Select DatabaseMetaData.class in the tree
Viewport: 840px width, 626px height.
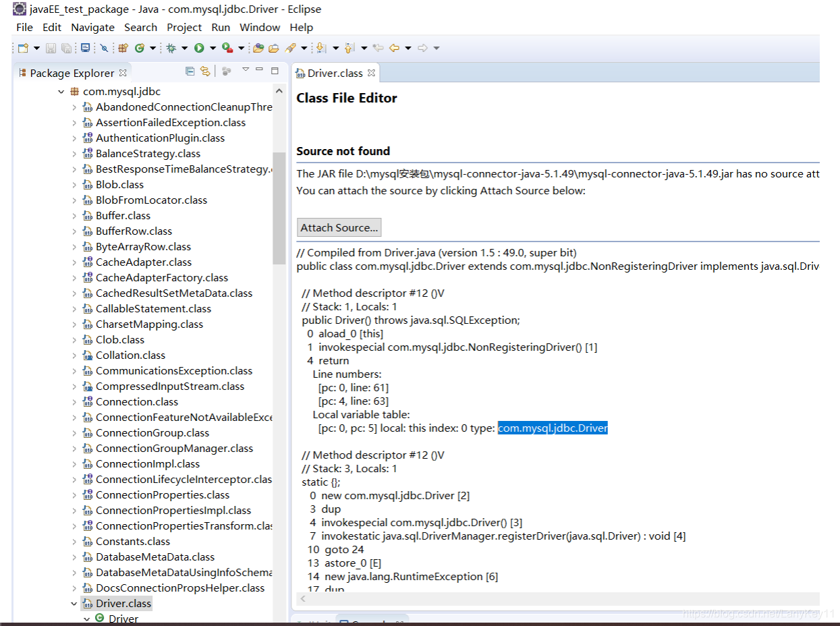pyautogui.click(x=155, y=557)
